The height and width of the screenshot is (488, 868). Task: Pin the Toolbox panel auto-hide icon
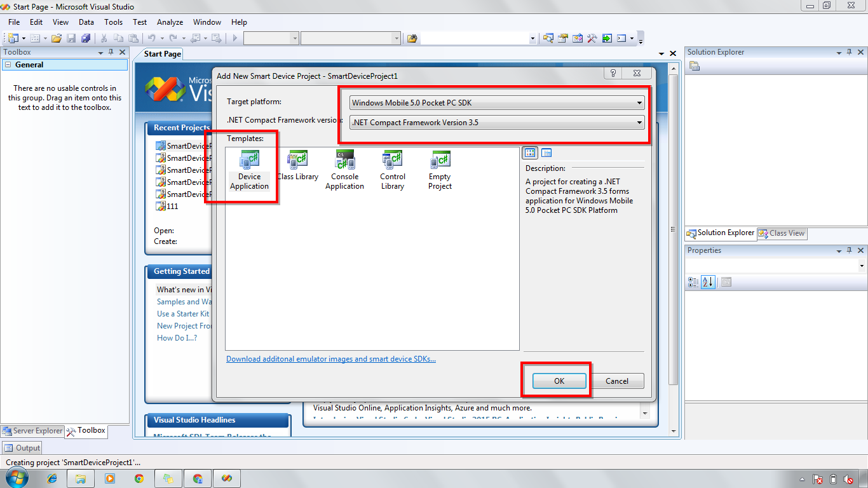point(111,52)
